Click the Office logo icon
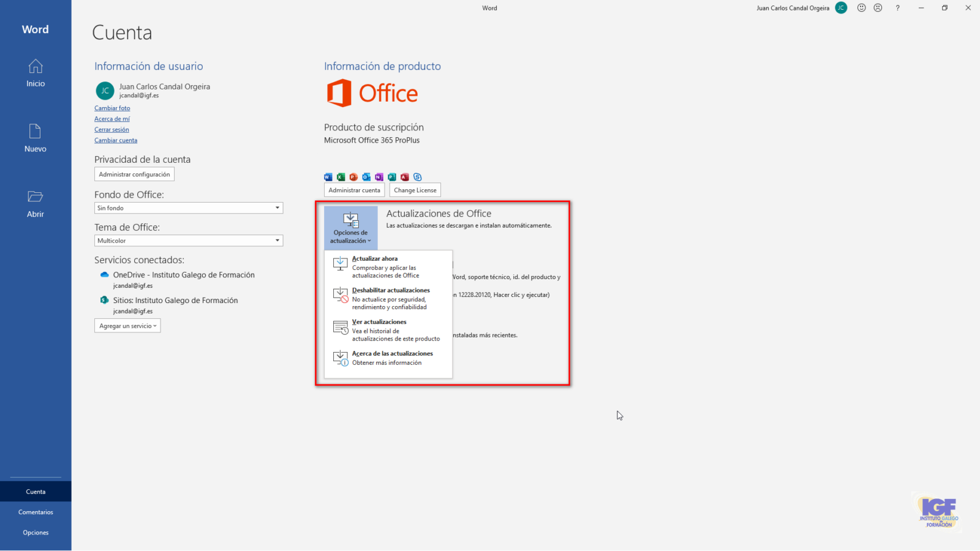The height and width of the screenshot is (551, 980). tap(339, 93)
